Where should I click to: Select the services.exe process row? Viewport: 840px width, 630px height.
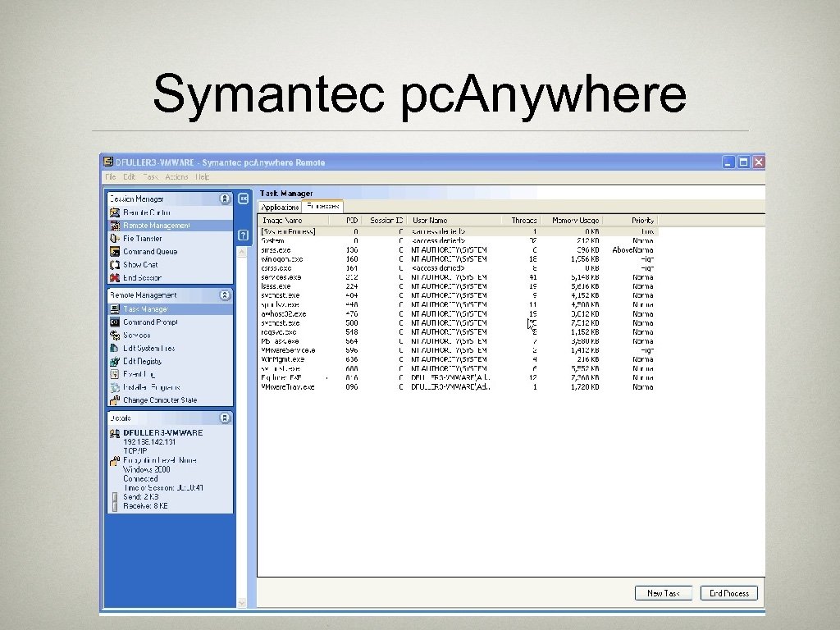pos(458,277)
